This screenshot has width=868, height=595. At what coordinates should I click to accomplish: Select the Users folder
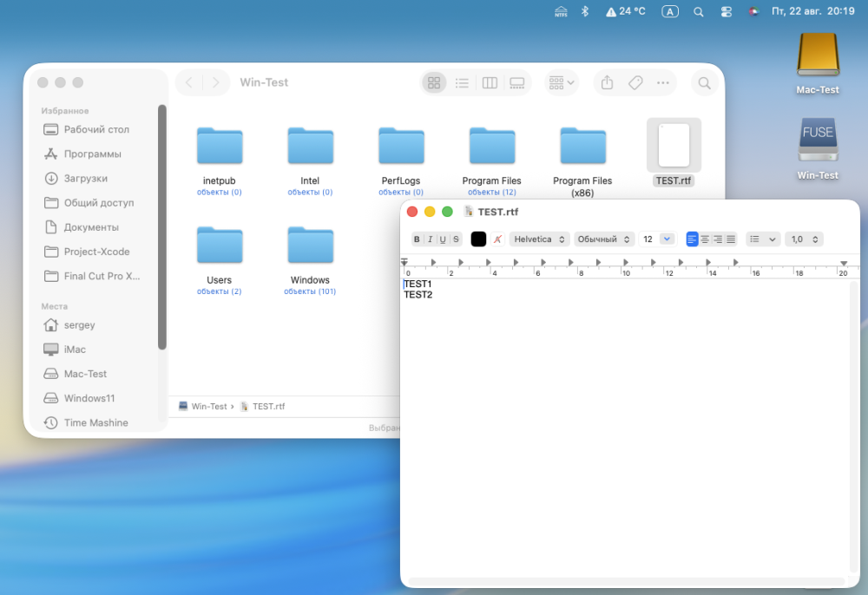point(220,245)
